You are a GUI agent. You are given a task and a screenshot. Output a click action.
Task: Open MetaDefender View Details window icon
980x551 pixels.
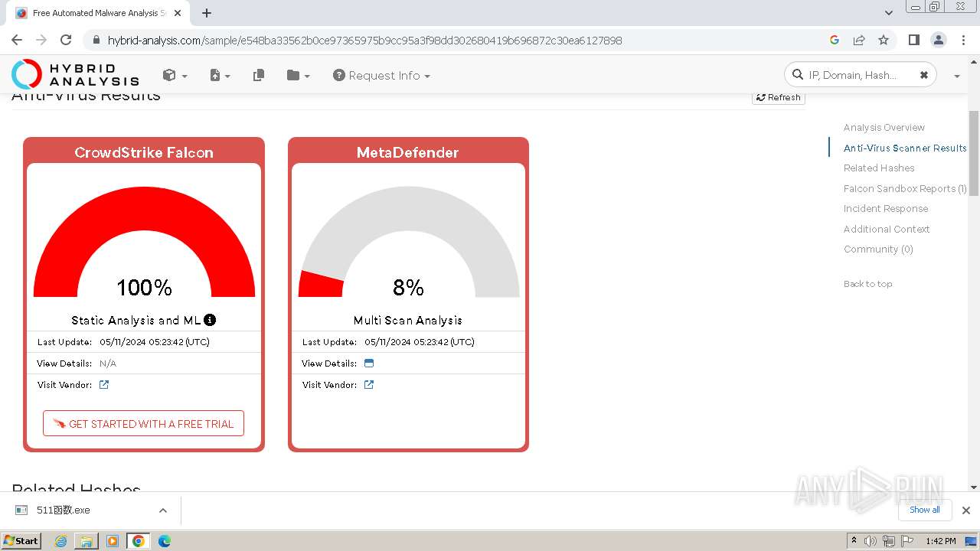point(369,364)
